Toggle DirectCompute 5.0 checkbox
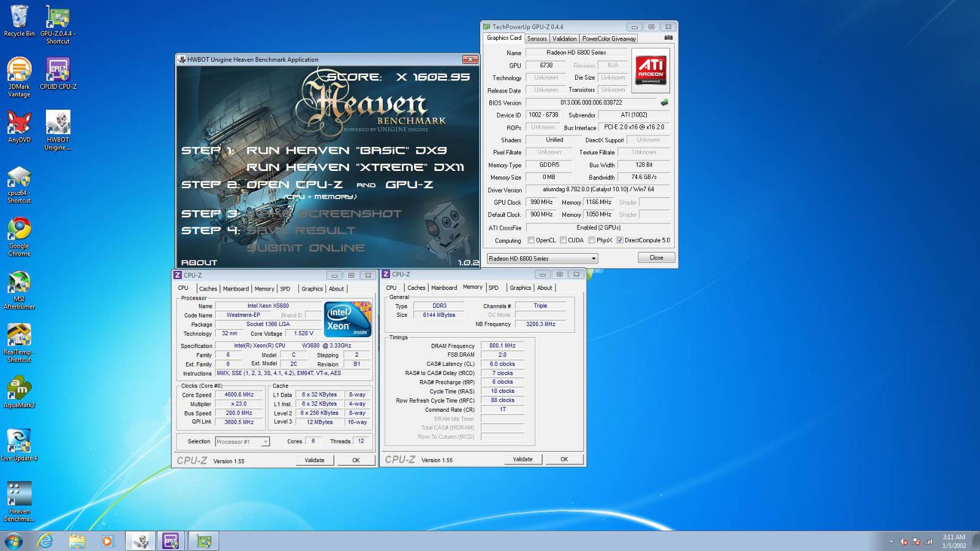The width and height of the screenshot is (980, 551). (x=620, y=240)
